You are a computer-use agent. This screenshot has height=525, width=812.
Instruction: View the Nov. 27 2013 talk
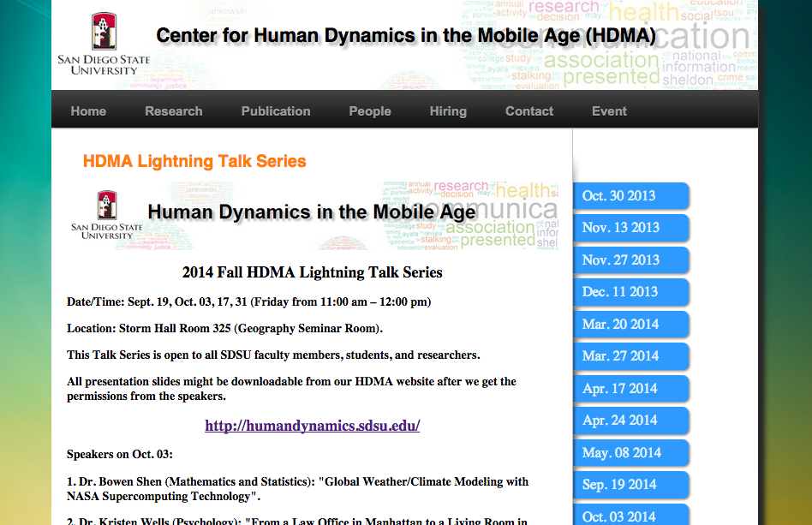630,260
